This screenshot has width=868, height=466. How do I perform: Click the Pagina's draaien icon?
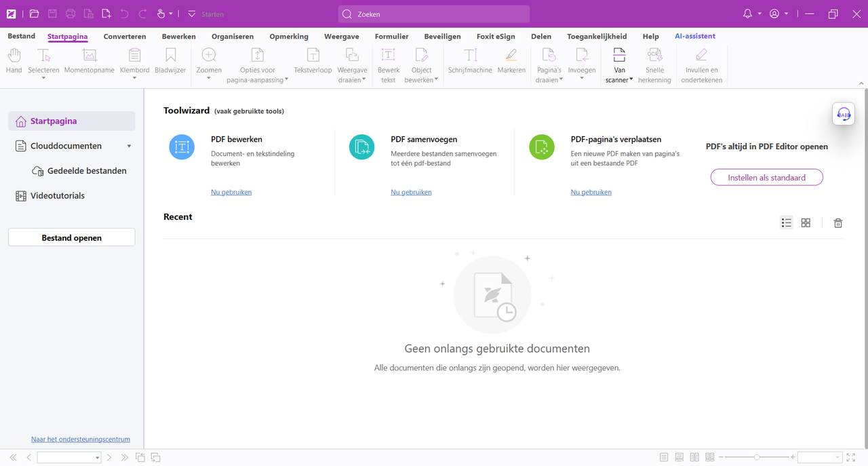click(549, 56)
